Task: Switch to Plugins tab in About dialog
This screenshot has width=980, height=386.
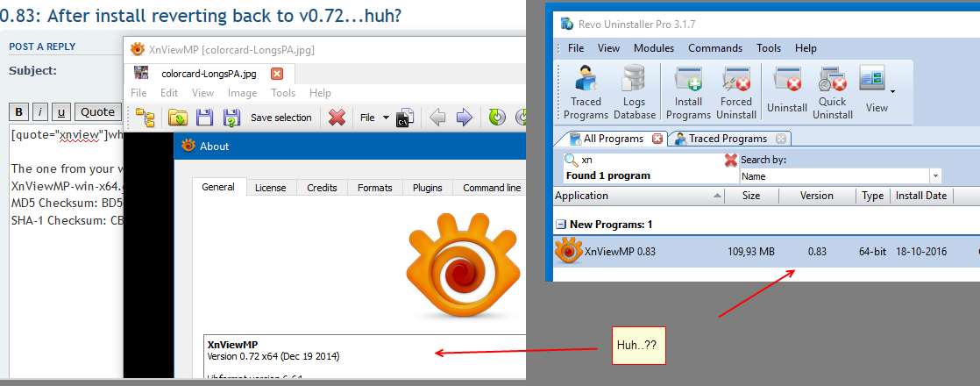Action: (428, 188)
